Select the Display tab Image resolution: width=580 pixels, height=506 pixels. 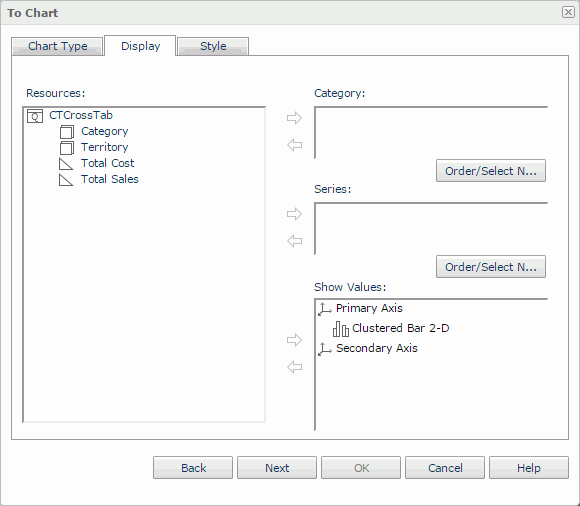pos(140,46)
